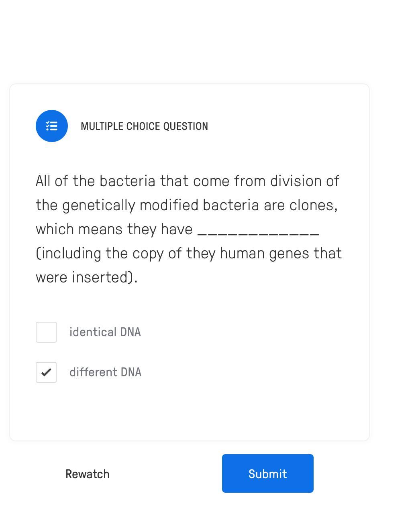Click the word 'DNA' in the identical option
Screen dimensions: 416x532
[131, 332]
